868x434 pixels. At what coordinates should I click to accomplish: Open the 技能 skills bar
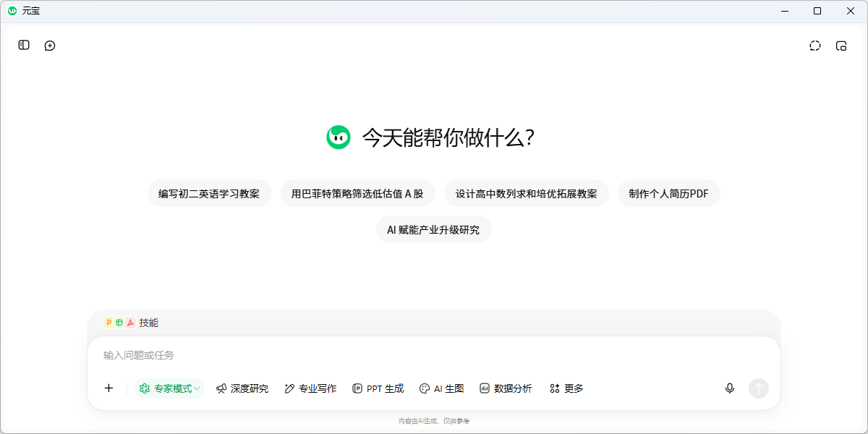[x=132, y=323]
